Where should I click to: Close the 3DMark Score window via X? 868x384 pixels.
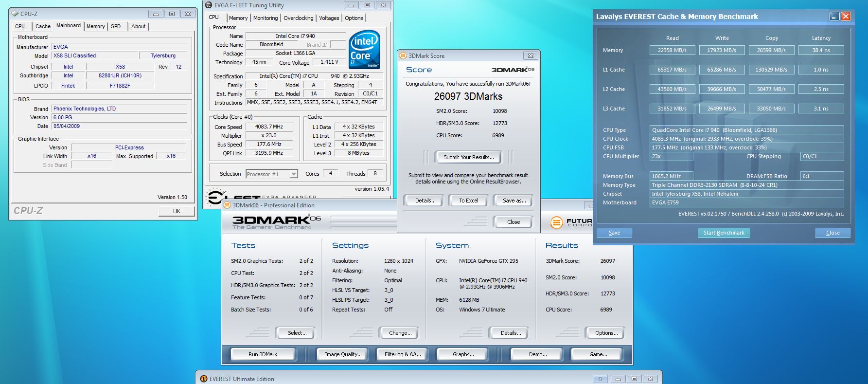tap(531, 56)
